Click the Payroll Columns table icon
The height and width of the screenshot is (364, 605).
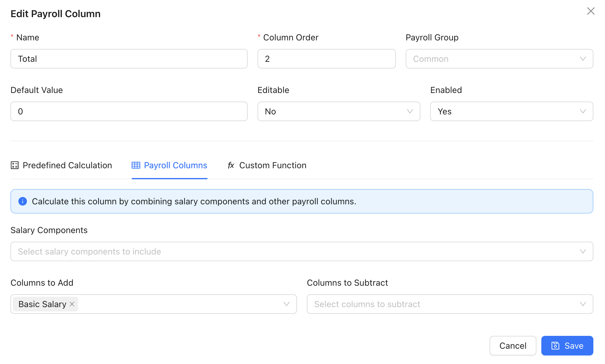136,165
